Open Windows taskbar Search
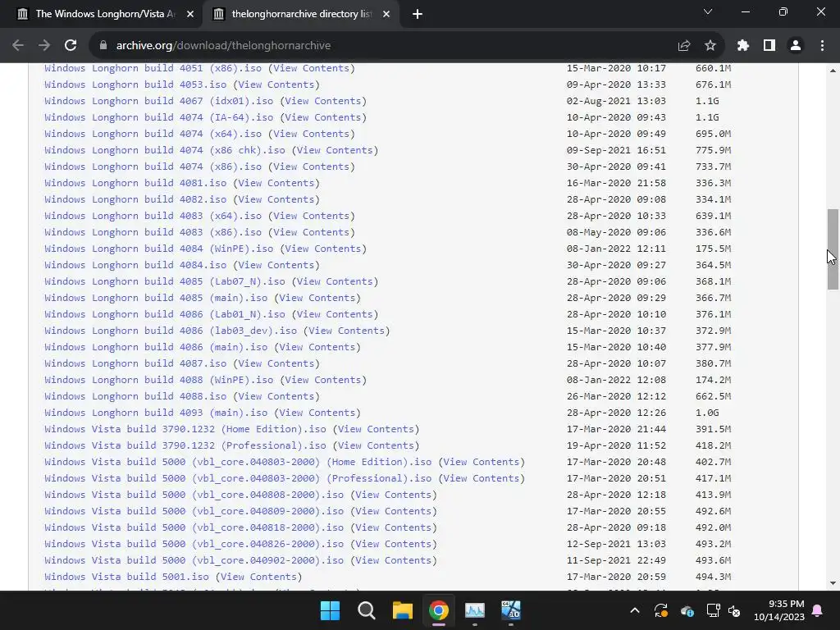 (x=367, y=610)
